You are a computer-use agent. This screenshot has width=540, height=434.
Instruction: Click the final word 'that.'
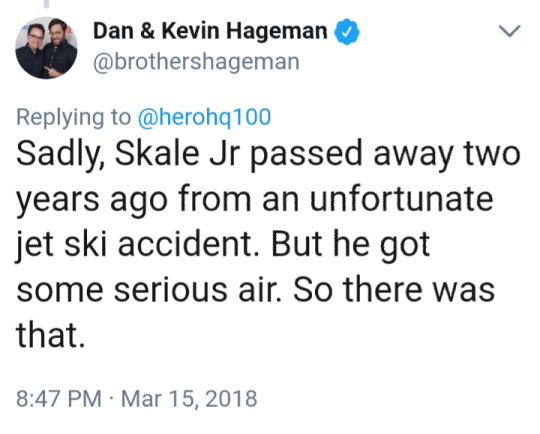50,335
